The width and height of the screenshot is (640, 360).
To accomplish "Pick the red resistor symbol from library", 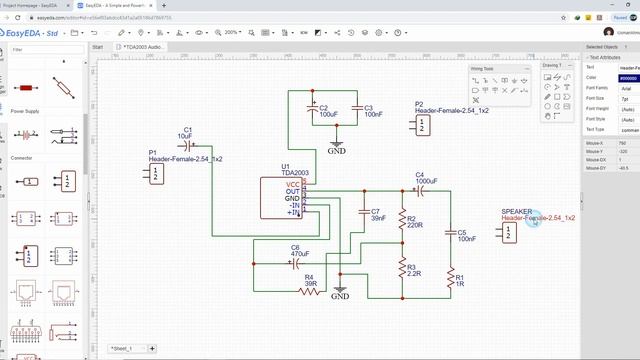I will pyautogui.click(x=26, y=88).
